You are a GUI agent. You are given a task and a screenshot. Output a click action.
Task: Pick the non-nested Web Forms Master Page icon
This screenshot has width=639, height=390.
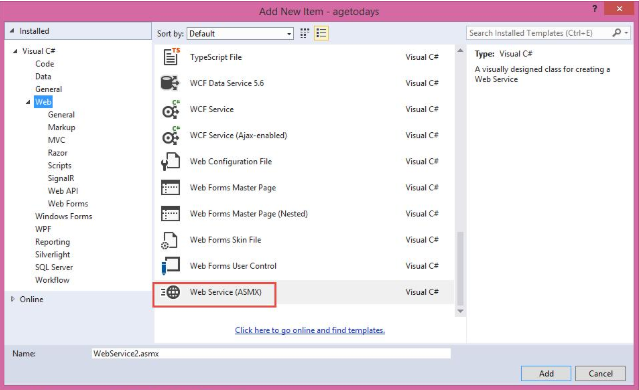point(170,188)
